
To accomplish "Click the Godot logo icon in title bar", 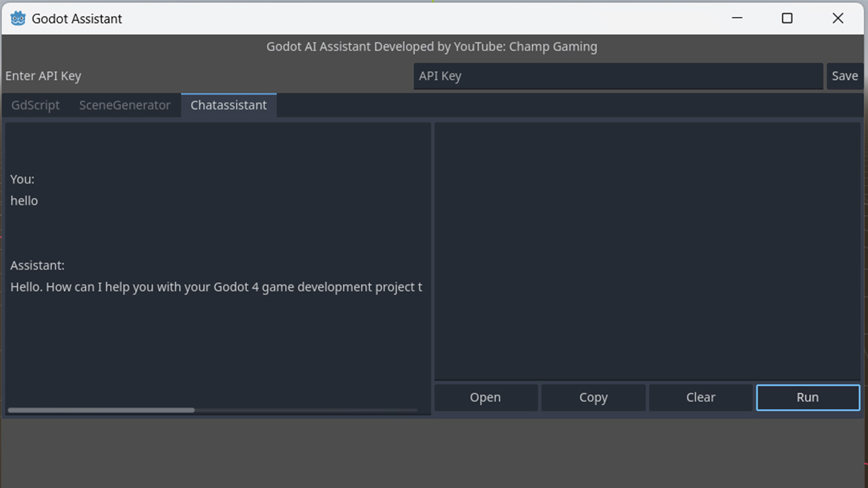I will click(18, 18).
